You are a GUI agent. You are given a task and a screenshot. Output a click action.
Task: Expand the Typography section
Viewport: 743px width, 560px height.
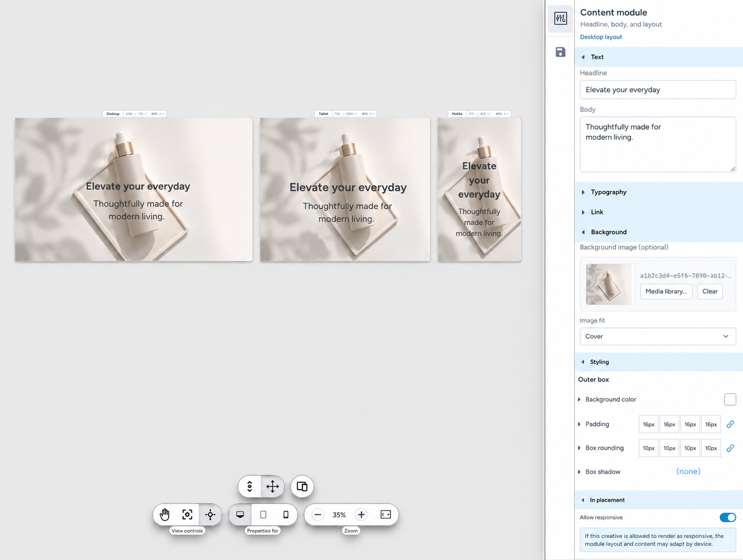[x=659, y=192]
